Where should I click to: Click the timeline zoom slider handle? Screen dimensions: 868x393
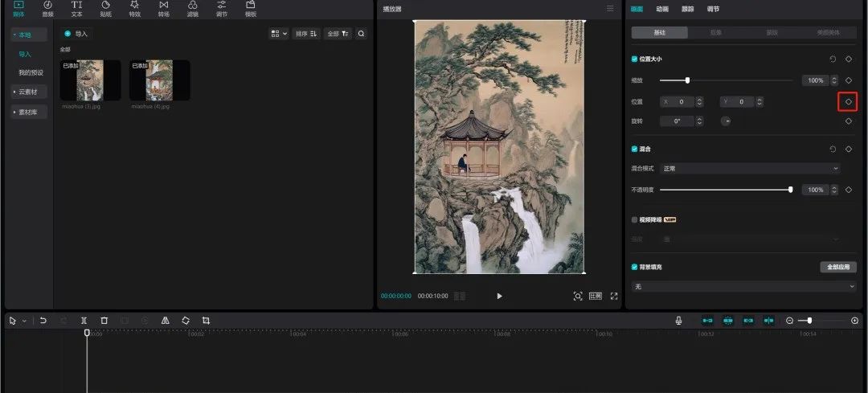click(809, 321)
